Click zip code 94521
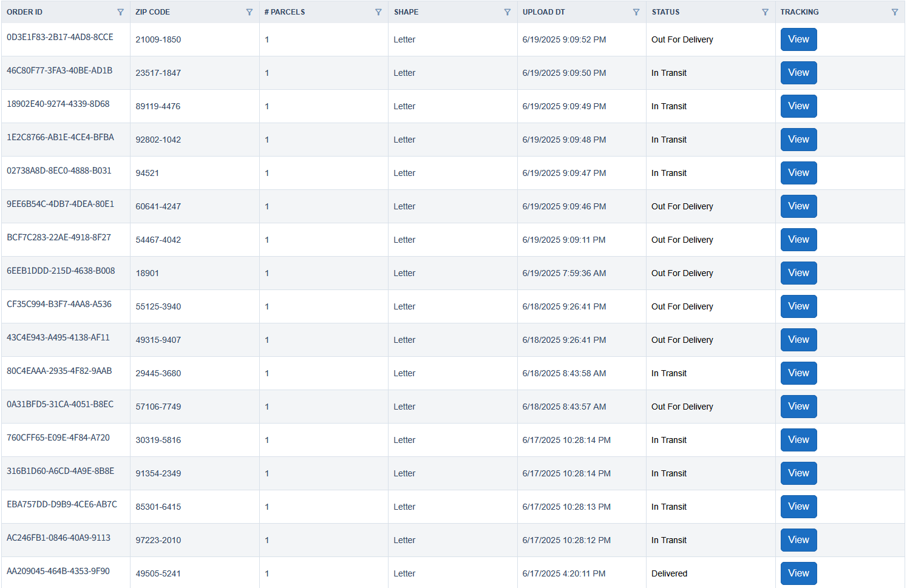907x588 pixels. (x=148, y=173)
